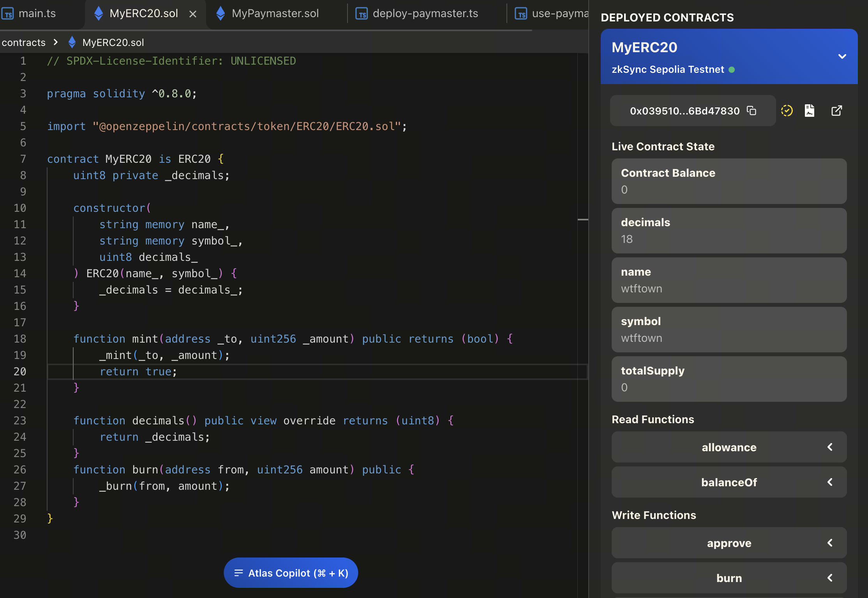Open the deploy-paymaster.ts tab
Screen dimensions: 868x598
pyautogui.click(x=425, y=14)
